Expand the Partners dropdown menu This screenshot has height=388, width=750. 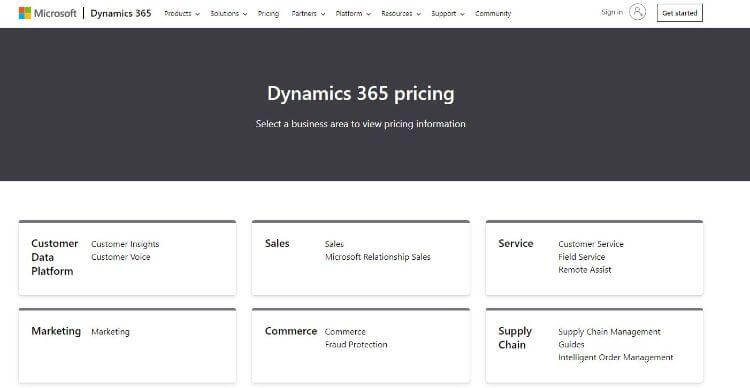tap(308, 14)
